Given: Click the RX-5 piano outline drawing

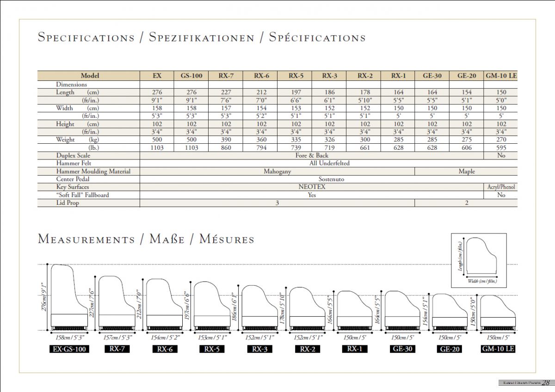Looking at the screenshot, I should tap(212, 306).
